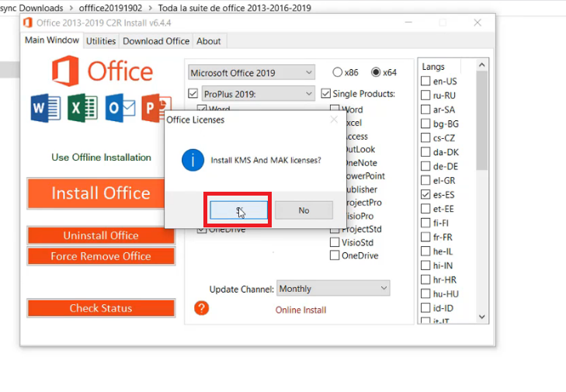Click No in the Office Licenses dialog
Screen dimensions: 566x392
coord(304,210)
